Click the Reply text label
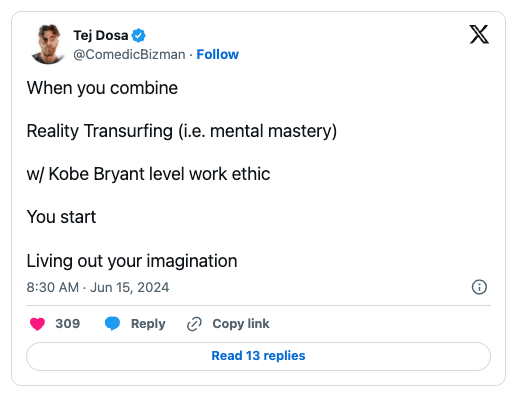This screenshot has width=522, height=399. (148, 324)
